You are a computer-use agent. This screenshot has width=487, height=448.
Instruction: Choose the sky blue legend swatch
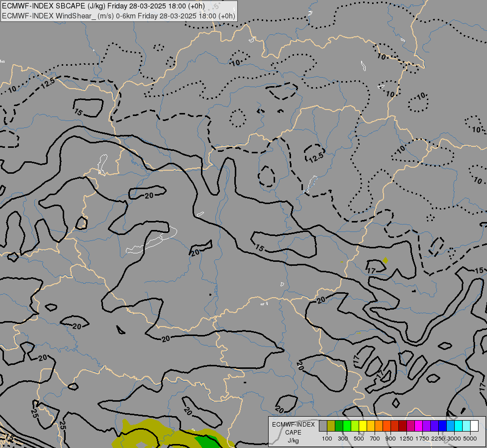450,426
